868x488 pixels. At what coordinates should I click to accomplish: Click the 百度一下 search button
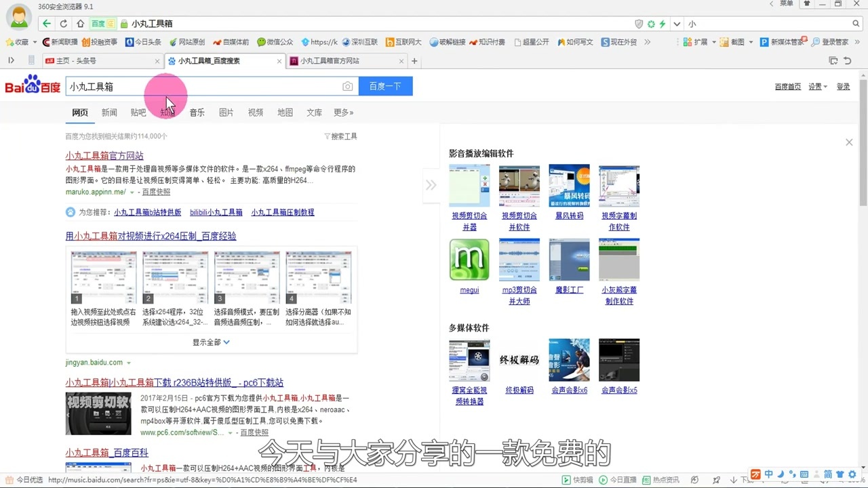(385, 86)
